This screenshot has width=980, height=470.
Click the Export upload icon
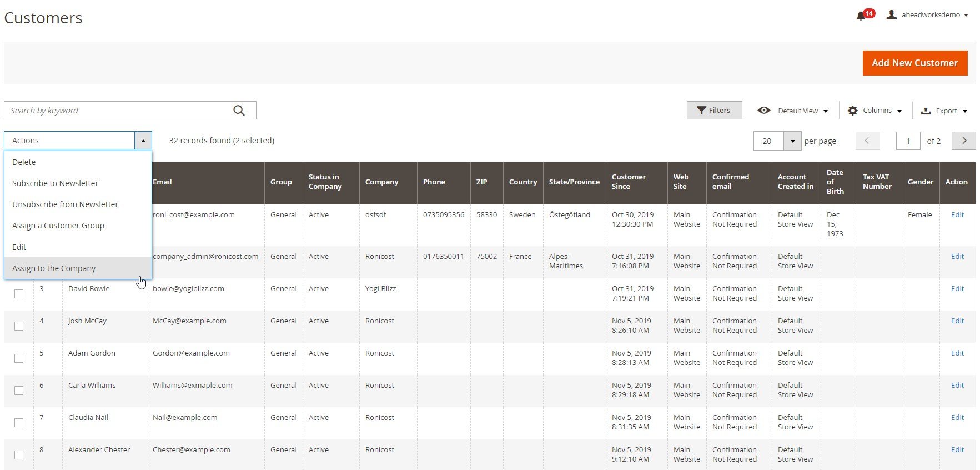[926, 111]
